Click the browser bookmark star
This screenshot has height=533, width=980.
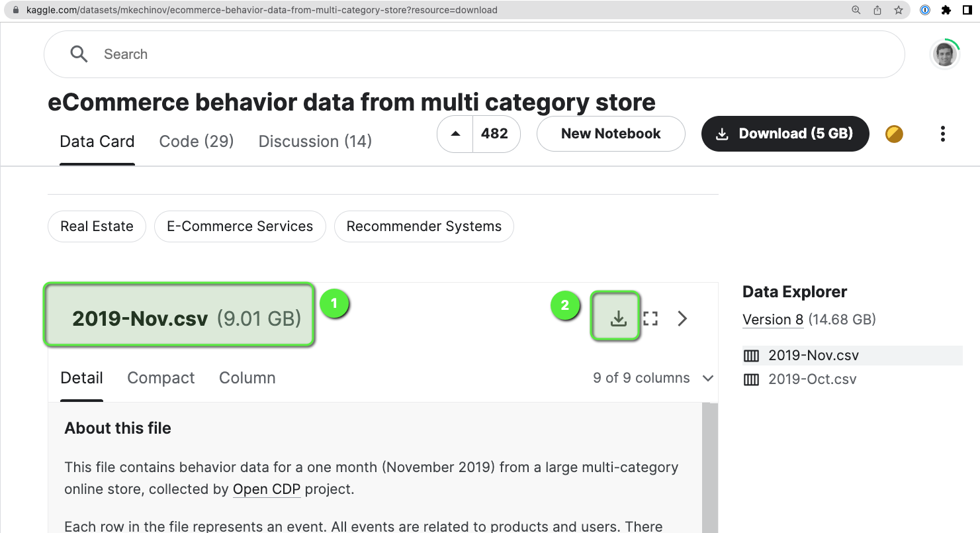pos(897,10)
